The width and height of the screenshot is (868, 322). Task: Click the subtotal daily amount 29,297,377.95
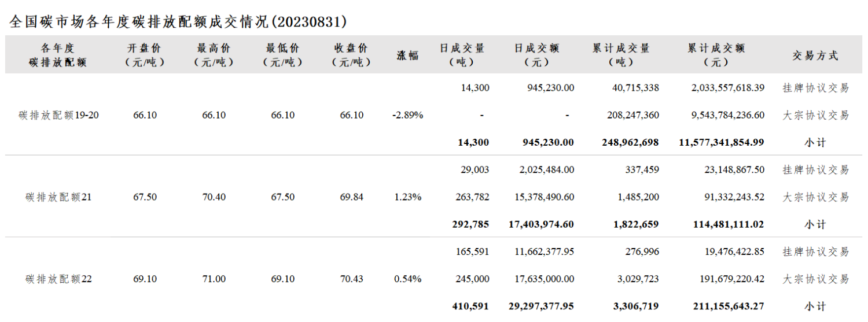coord(540,306)
